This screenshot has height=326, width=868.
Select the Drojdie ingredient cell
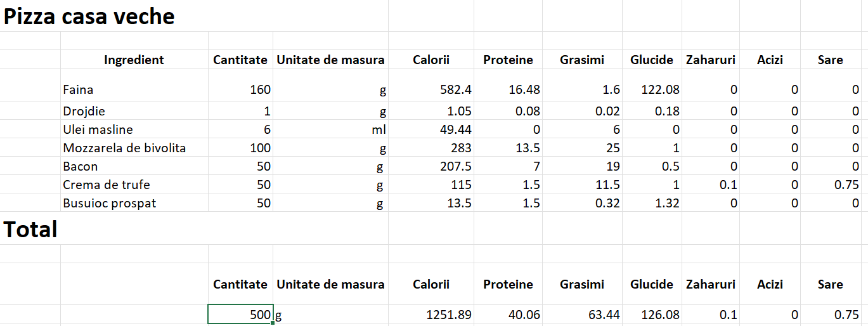click(134, 111)
